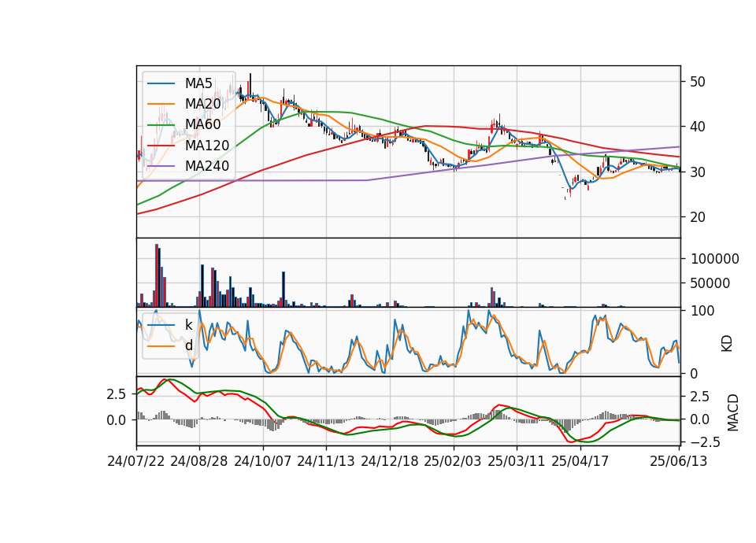This screenshot has height=543, width=756.
Task: Click the right MACD axis value −2.5
Action: click(x=705, y=441)
